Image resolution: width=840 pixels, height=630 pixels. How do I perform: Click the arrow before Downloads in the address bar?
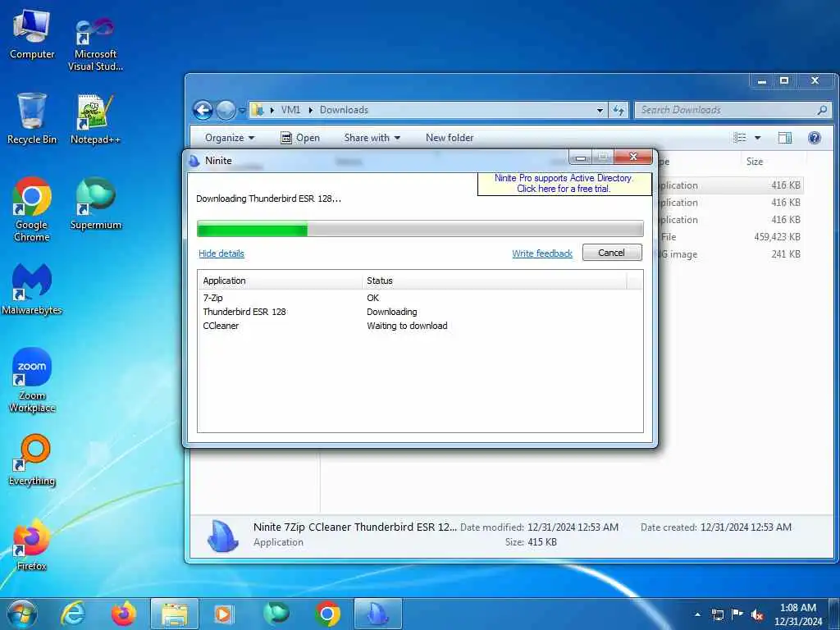[x=310, y=110]
